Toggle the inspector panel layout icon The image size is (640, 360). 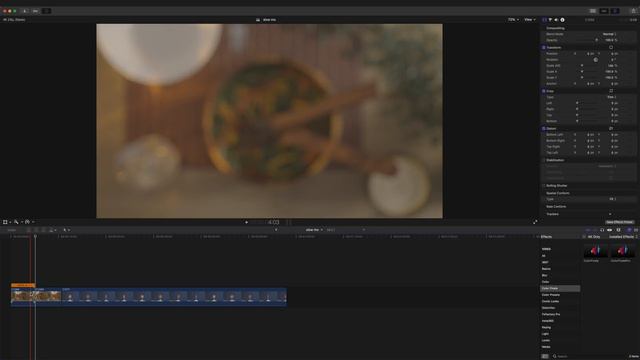pos(615,11)
